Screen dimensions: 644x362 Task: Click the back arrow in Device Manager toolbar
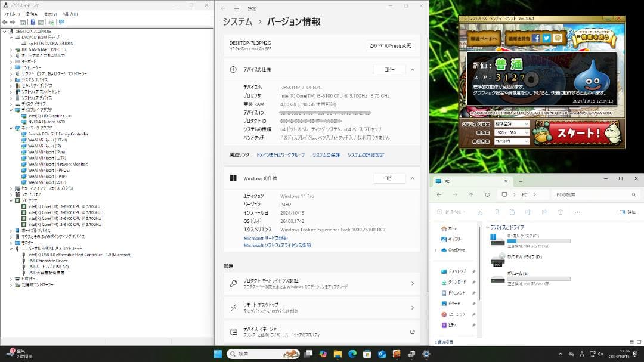pos(6,23)
